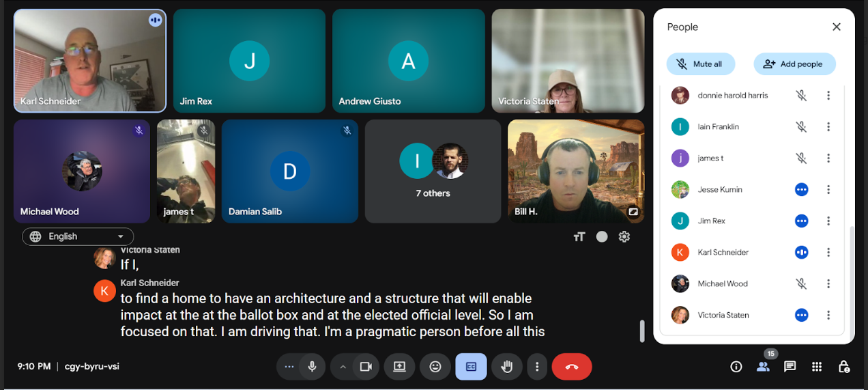868x390 pixels.
Task: Click the Mute all button
Action: (x=701, y=64)
